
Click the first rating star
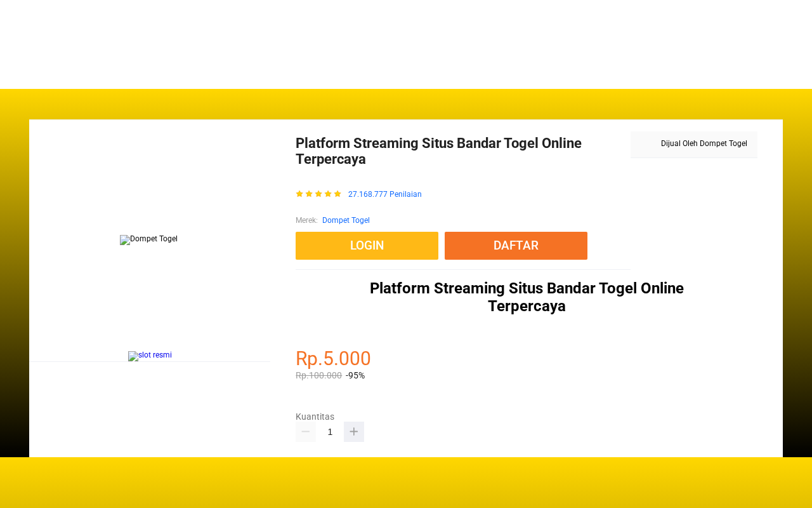pos(299,194)
